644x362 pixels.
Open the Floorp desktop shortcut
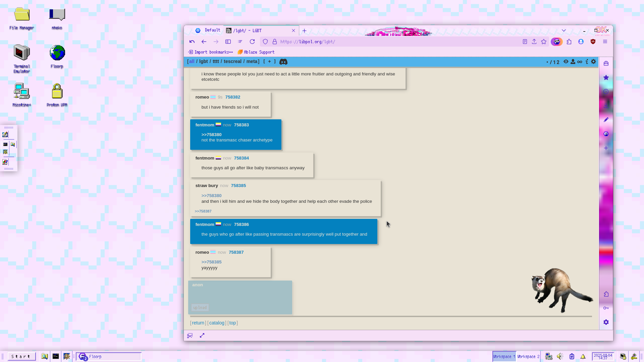click(x=57, y=56)
